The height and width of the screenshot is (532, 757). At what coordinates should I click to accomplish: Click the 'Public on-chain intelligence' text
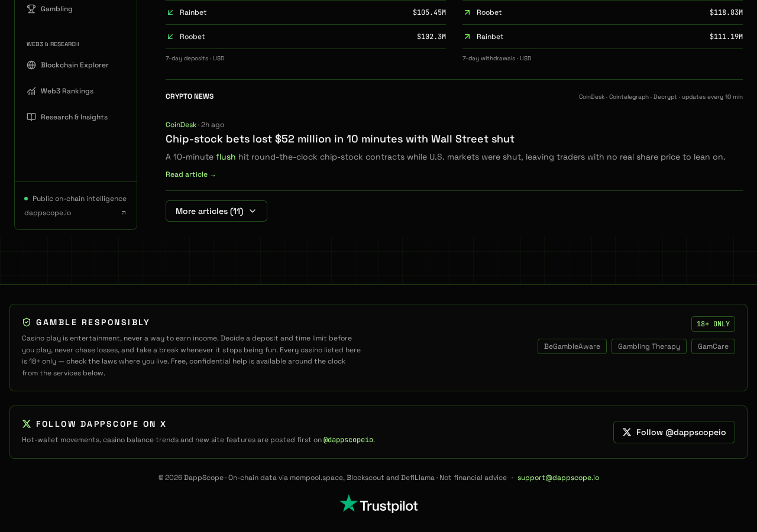tap(79, 199)
